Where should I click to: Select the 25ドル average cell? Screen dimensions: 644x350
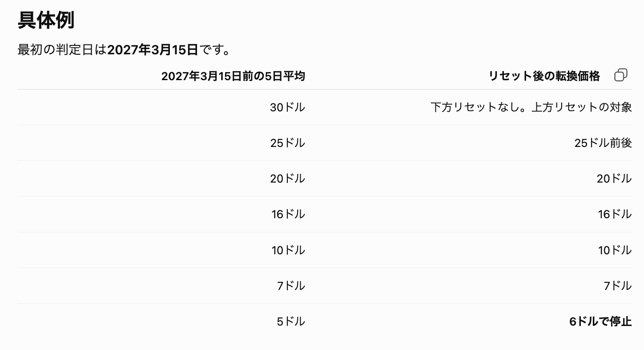(287, 143)
